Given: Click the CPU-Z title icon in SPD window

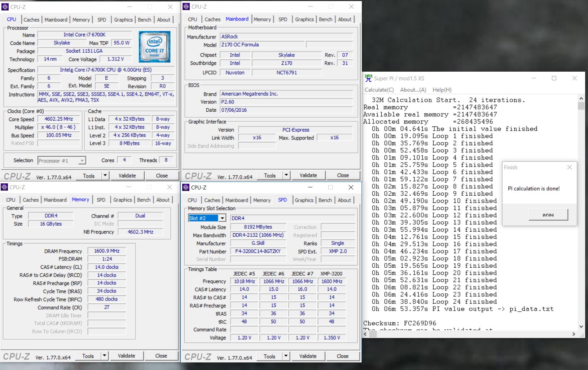Looking at the screenshot, I should [x=186, y=187].
